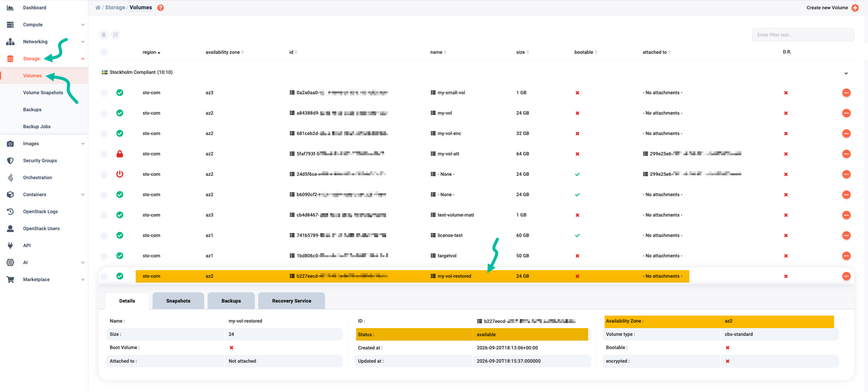This screenshot has height=392, width=868.
Task: Select the test-volume-mati row checkbox
Action: coord(104,215)
